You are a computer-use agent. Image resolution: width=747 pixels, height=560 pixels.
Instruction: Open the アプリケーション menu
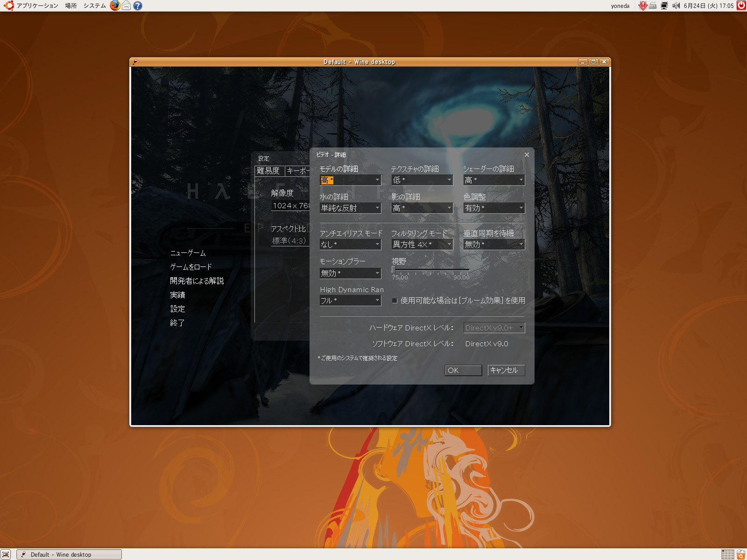tap(37, 6)
